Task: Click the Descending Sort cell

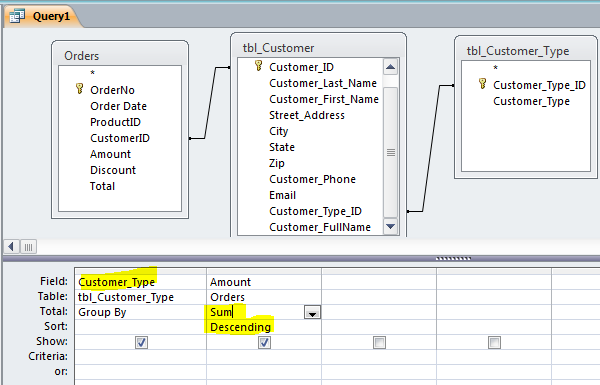Action: click(264, 327)
